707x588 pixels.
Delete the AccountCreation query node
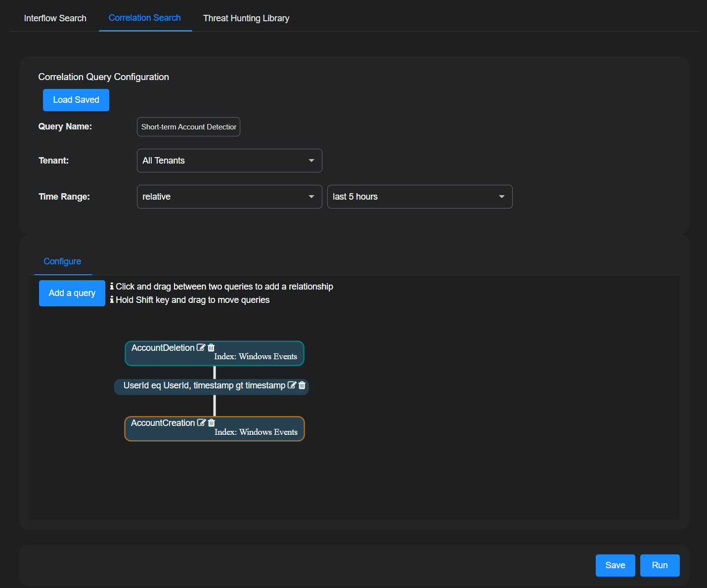pos(212,422)
